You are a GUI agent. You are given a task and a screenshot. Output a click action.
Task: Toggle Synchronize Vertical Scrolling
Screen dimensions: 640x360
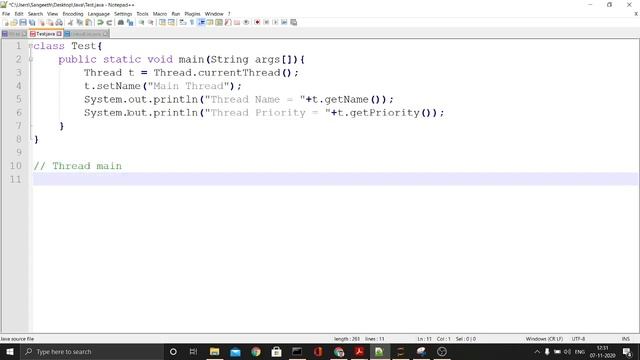click(x=162, y=22)
